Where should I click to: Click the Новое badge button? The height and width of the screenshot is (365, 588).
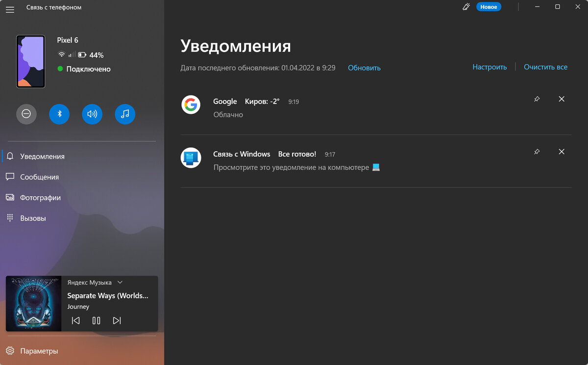pyautogui.click(x=489, y=7)
